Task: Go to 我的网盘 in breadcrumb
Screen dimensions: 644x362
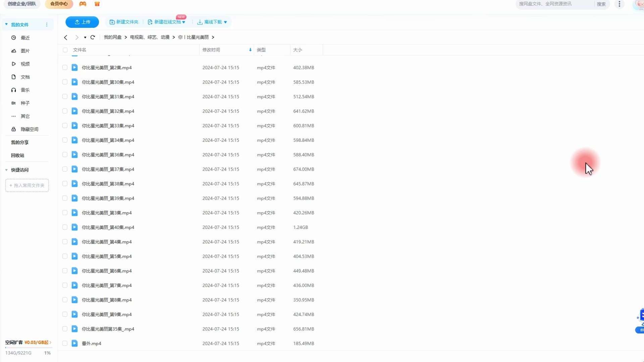Action: pos(113,37)
